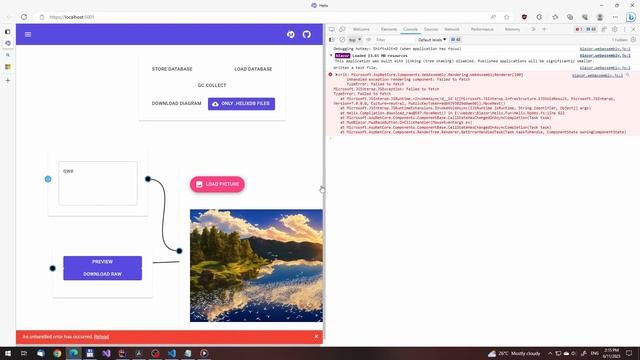This screenshot has height=360, width=640.
Task: Click the Preview button on the node
Action: pos(102,262)
